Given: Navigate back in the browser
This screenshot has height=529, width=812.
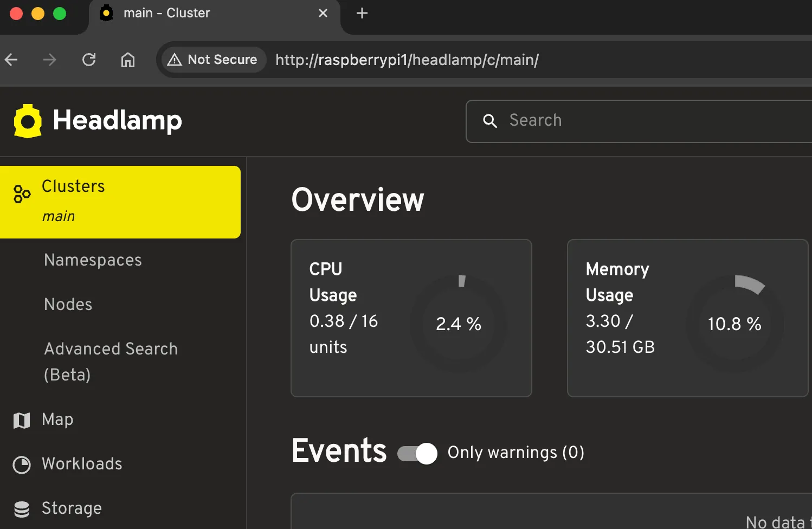Looking at the screenshot, I should coord(11,60).
